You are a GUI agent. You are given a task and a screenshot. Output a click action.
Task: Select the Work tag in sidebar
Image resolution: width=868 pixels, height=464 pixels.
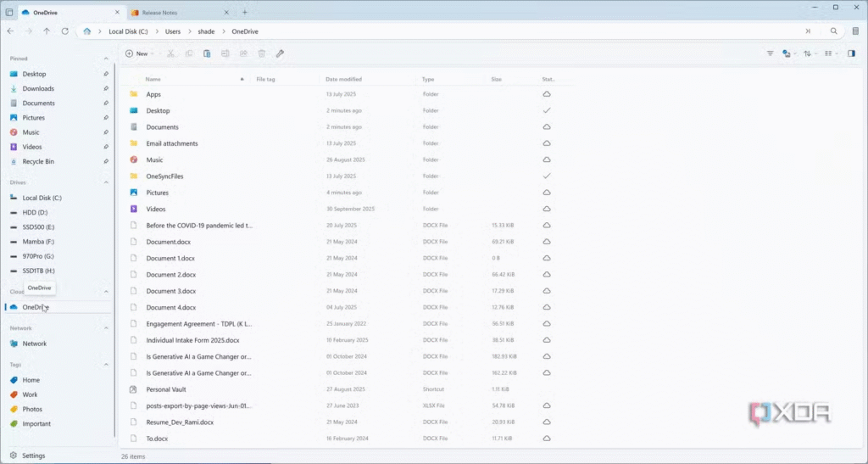pyautogui.click(x=30, y=394)
